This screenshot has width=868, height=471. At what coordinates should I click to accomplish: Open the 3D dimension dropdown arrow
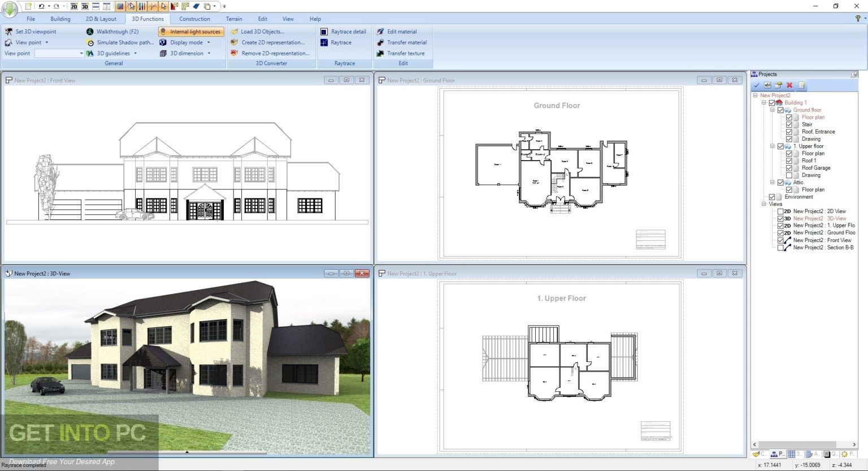[x=209, y=54]
